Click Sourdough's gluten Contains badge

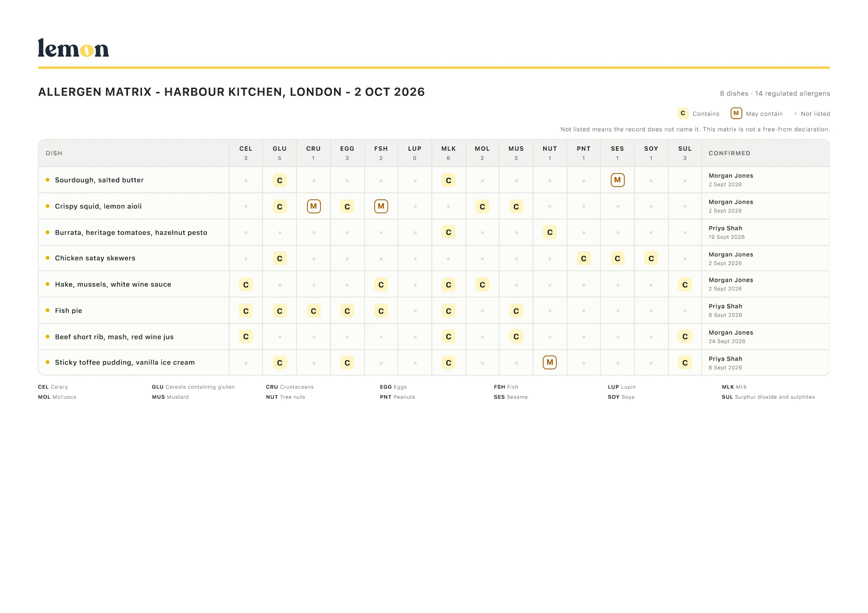coord(280,180)
